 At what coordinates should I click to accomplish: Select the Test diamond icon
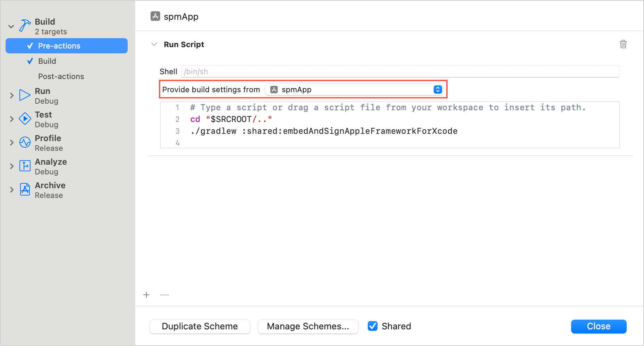click(24, 119)
